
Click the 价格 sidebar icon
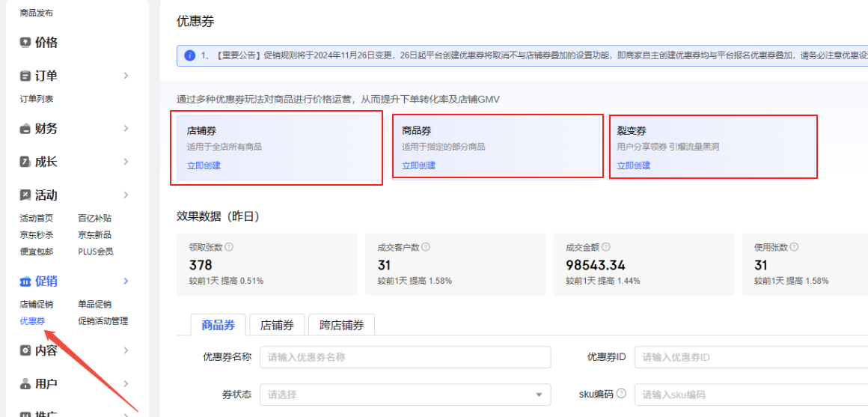(x=25, y=43)
